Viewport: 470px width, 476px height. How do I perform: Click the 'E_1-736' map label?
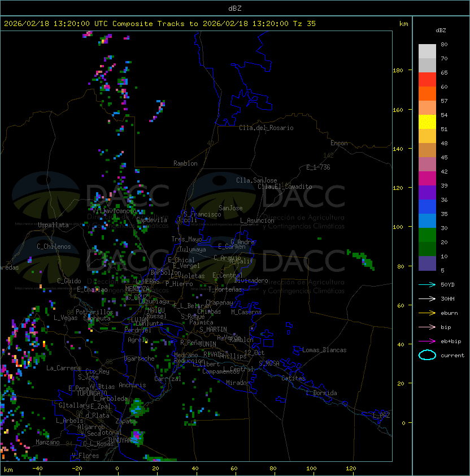pos(318,167)
